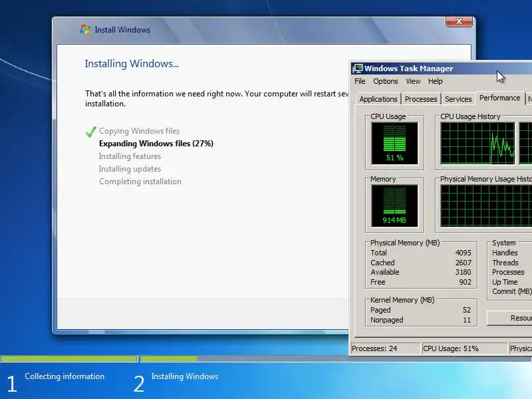The image size is (532, 399).
Task: Close the Install Windows dialog
Action: coord(459,21)
